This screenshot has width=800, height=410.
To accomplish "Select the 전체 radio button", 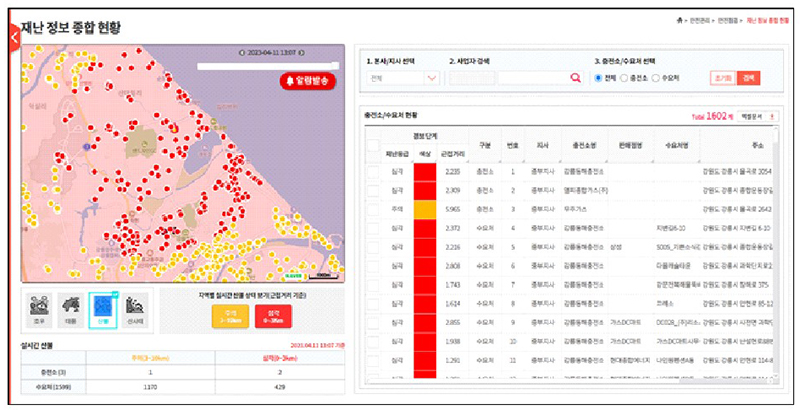I will click(599, 78).
